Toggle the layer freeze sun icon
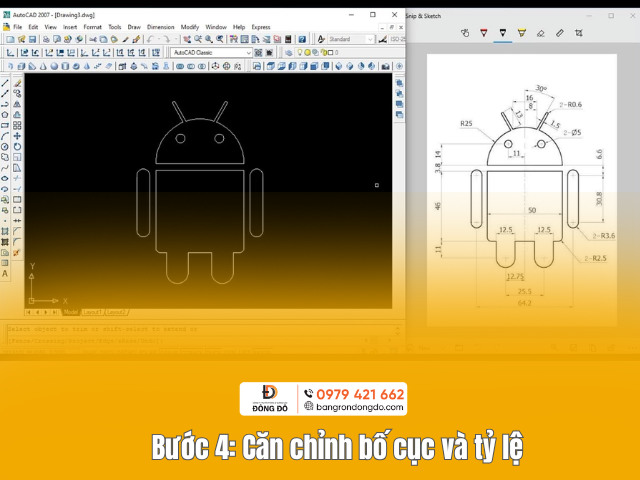 [307, 52]
